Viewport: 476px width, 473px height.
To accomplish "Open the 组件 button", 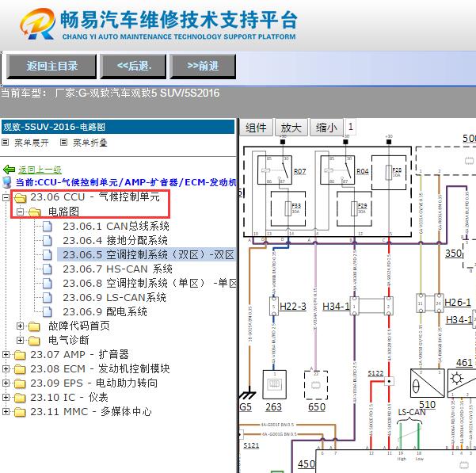I will click(x=256, y=128).
